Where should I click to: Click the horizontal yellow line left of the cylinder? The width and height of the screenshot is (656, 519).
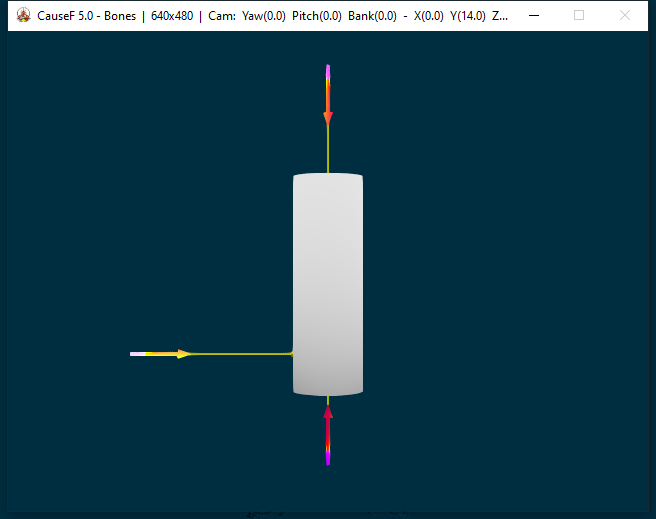coord(240,354)
